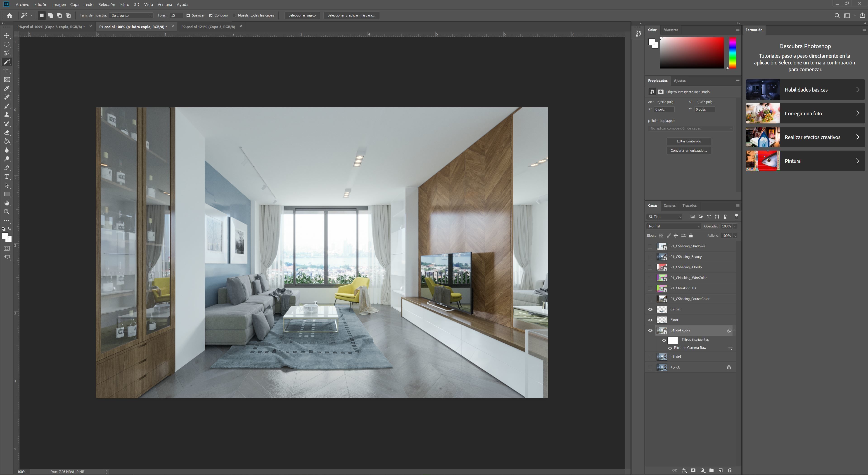This screenshot has height=475, width=868.
Task: Collapse the p1hdr4 copia smart filters
Action: 735,331
